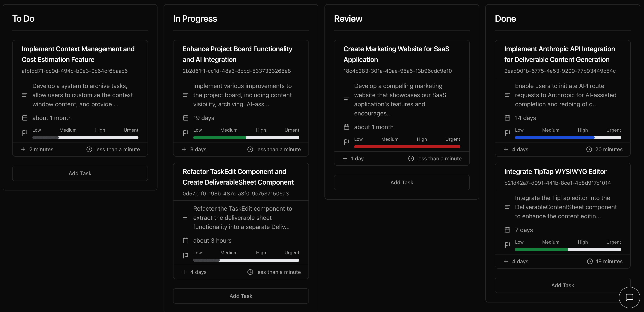Click green priority bar on Enhance Project Board
The image size is (644, 312).
click(x=220, y=138)
